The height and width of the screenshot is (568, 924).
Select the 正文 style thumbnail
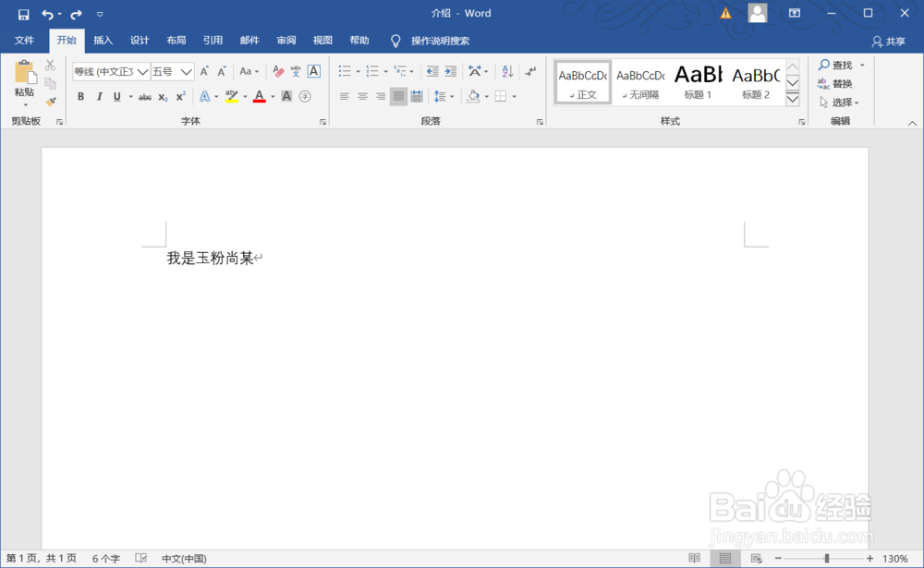click(x=583, y=81)
